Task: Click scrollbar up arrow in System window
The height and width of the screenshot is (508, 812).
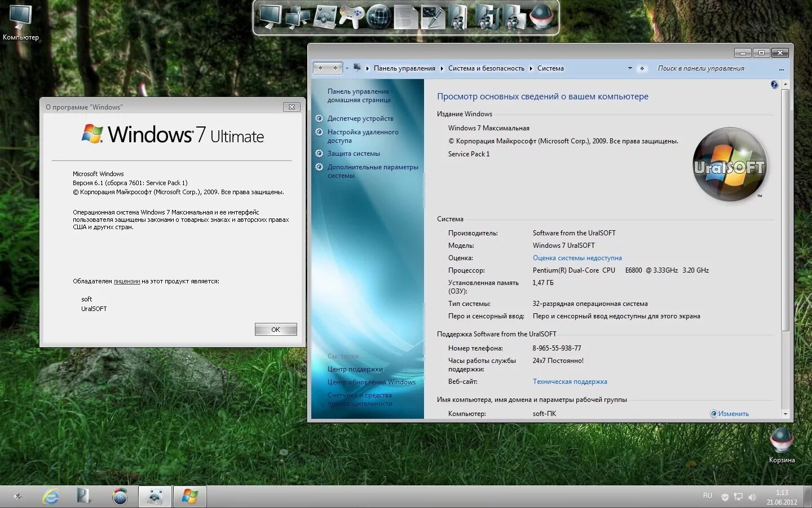Action: [785, 84]
